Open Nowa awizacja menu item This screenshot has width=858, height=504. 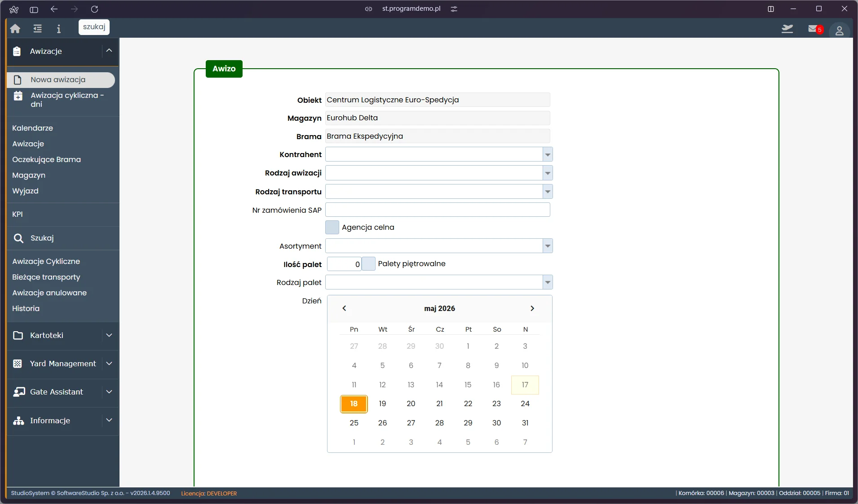tap(61, 80)
